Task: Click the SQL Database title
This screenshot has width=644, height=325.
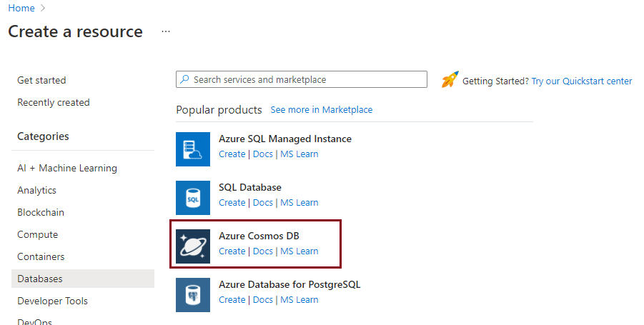Action: point(250,188)
